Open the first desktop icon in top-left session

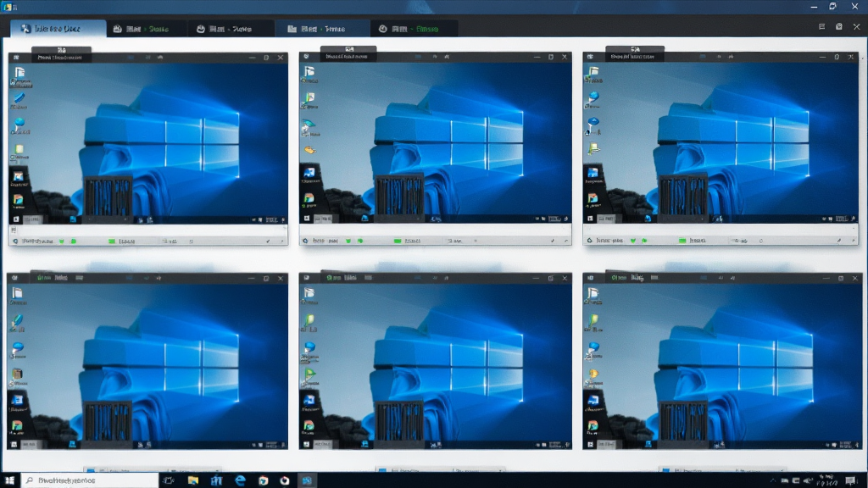[20, 75]
